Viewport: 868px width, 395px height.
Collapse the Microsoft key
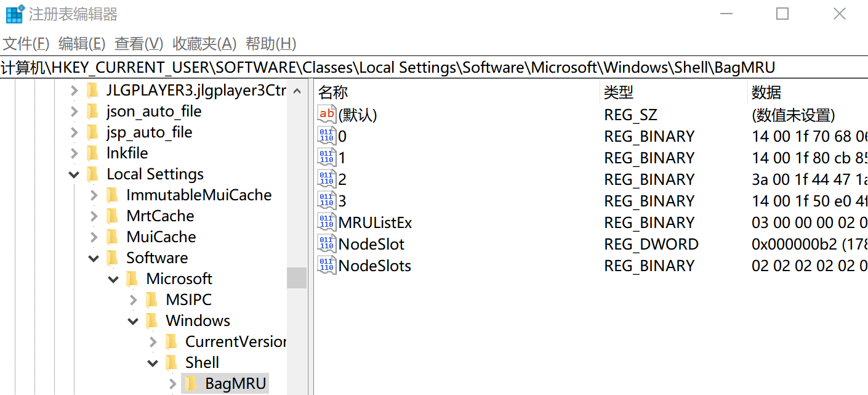pos(114,280)
